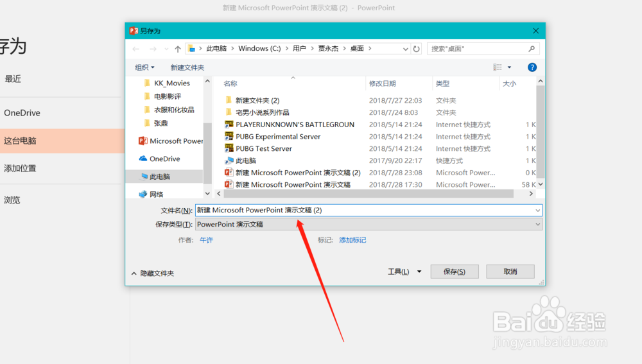Select file modified 2018/7/28 17:30
The height and width of the screenshot is (364, 642).
point(379,185)
